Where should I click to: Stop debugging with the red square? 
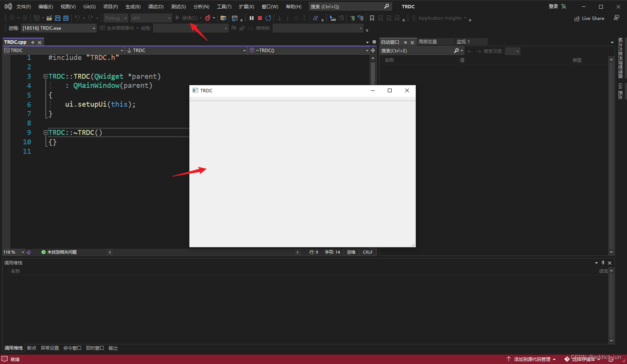(x=260, y=18)
